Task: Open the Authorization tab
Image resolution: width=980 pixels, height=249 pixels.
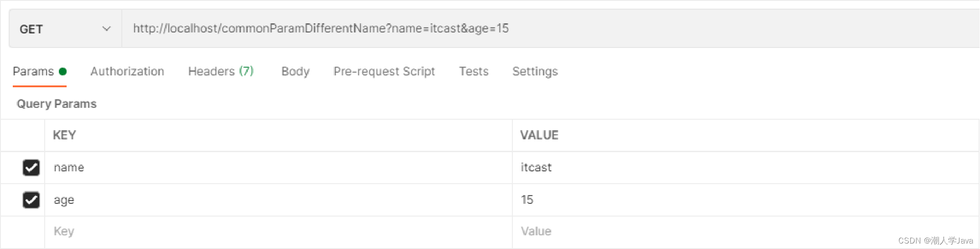Action: coord(127,71)
